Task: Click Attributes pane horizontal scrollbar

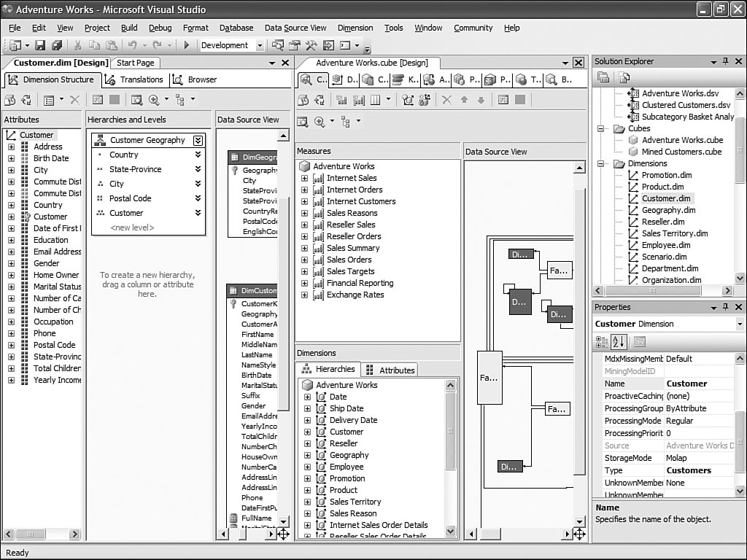Action: pos(42,534)
